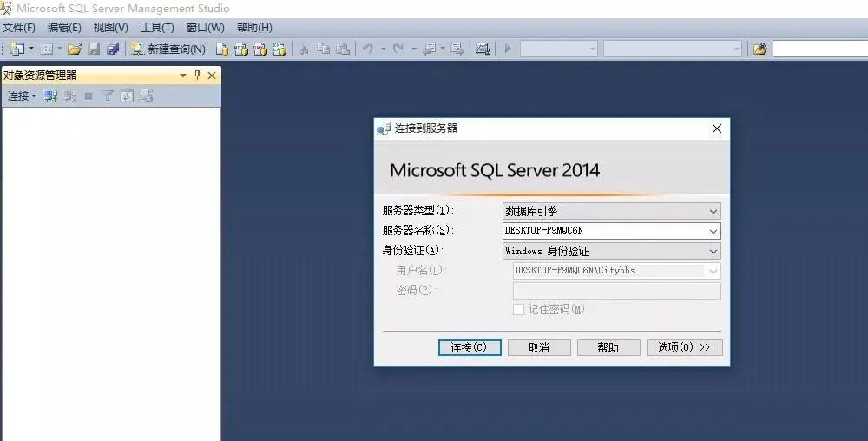Expand the 服务器名称 dropdown arrow

coord(713,231)
